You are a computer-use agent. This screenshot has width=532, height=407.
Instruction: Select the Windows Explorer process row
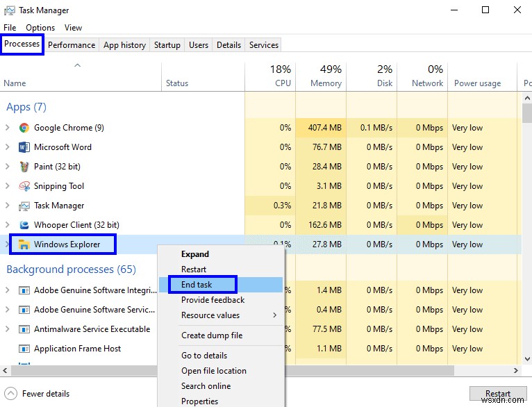coord(260,244)
